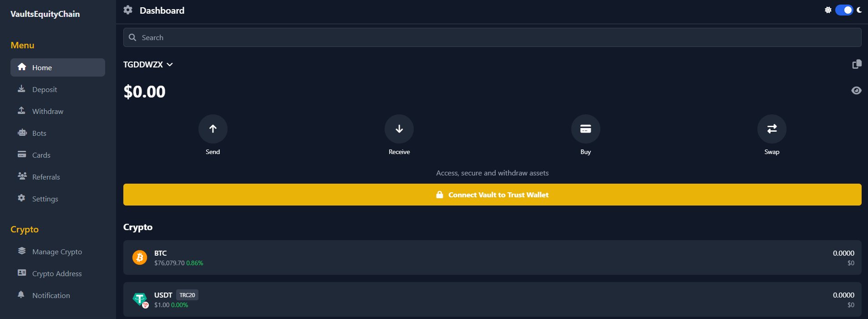The image size is (868, 319).
Task: Open the Buy card icon
Action: point(585,129)
